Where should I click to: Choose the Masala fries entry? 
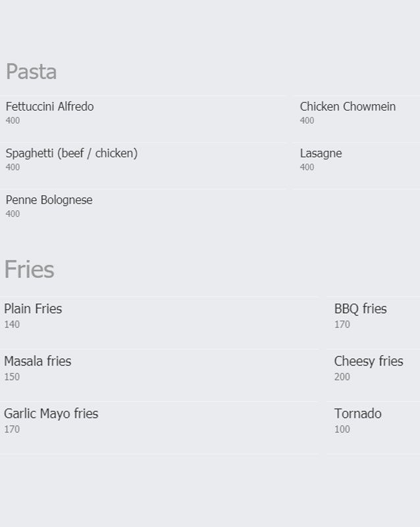[38, 362]
